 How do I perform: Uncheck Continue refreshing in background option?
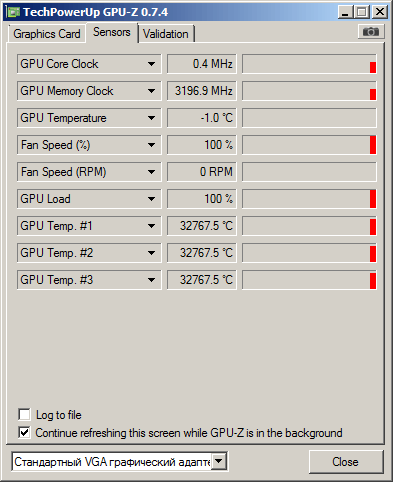(x=24, y=433)
